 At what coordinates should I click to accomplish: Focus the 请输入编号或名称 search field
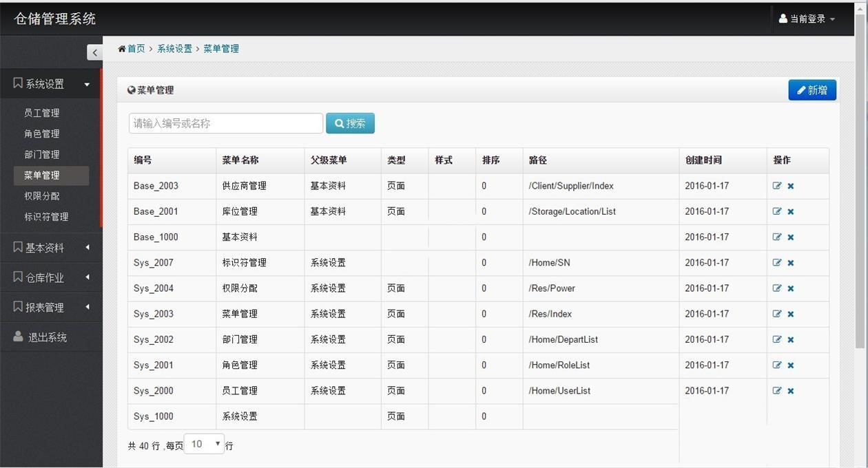point(226,123)
